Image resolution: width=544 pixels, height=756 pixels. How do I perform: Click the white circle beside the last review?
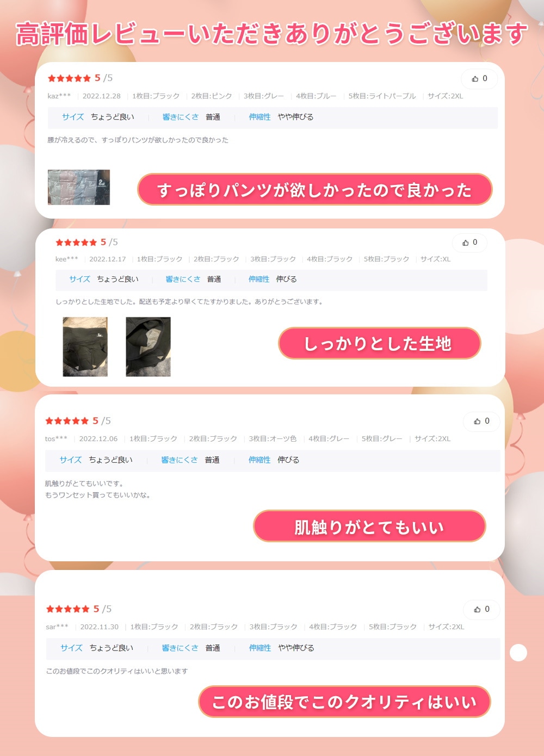(518, 653)
